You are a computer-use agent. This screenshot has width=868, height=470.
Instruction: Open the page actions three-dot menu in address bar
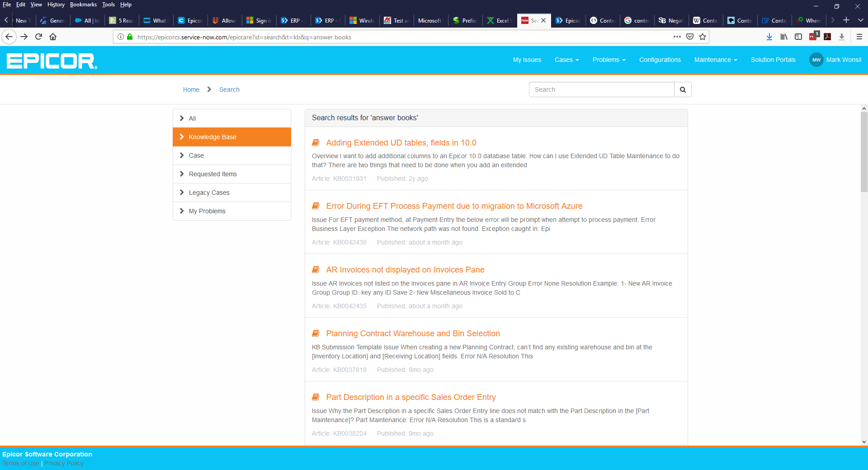coord(677,37)
